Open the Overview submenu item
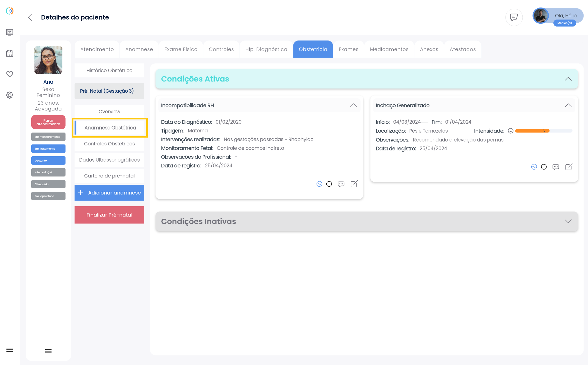Image resolution: width=588 pixels, height=365 pixels. tap(109, 112)
